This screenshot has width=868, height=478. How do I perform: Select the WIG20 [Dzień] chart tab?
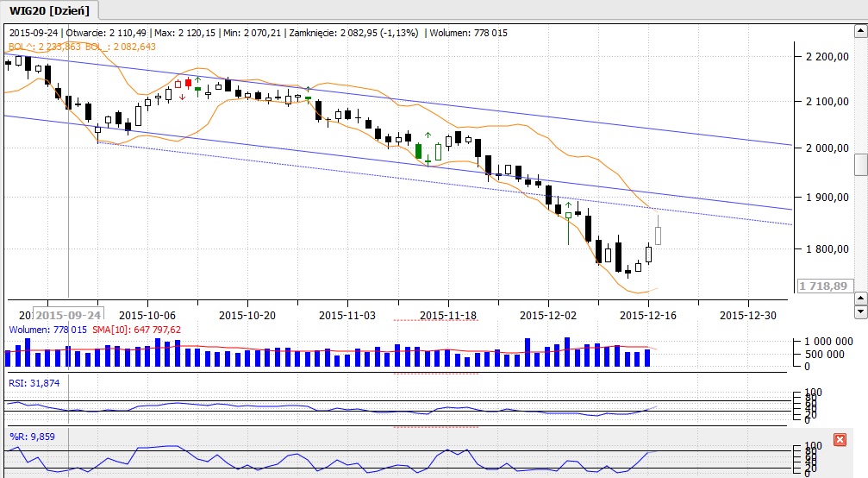tap(49, 10)
